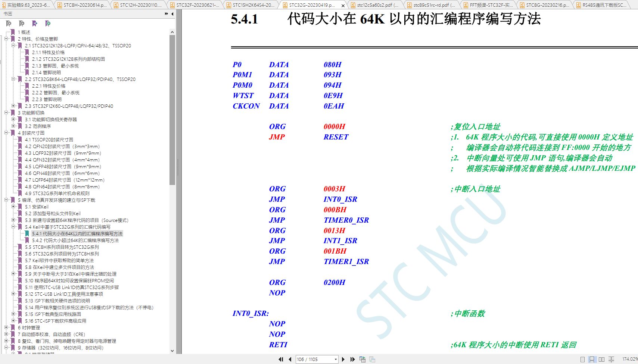Collapse the 5.4 Keil汇编代码编写 node
The height and width of the screenshot is (364, 638).
click(x=13, y=227)
